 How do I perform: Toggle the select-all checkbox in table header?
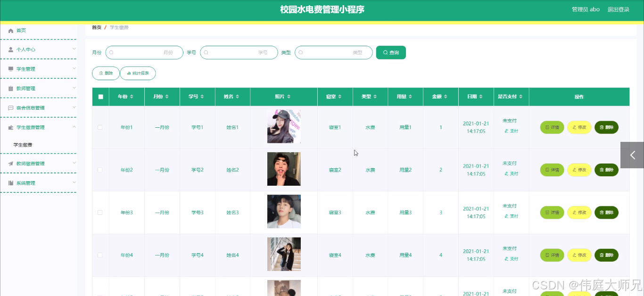click(100, 97)
